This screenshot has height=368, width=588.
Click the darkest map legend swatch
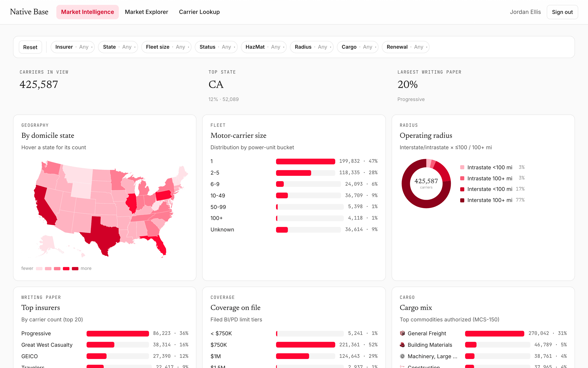pyautogui.click(x=75, y=268)
